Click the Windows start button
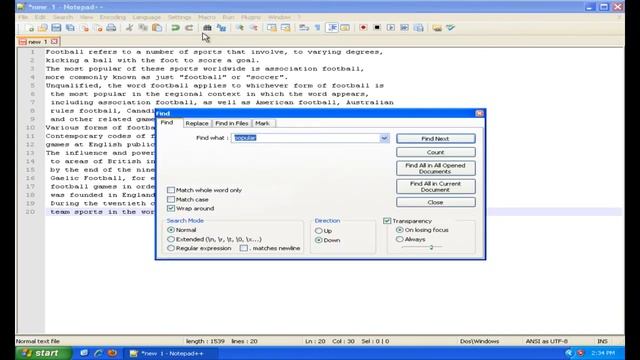This screenshot has height=360, width=640. point(43,353)
